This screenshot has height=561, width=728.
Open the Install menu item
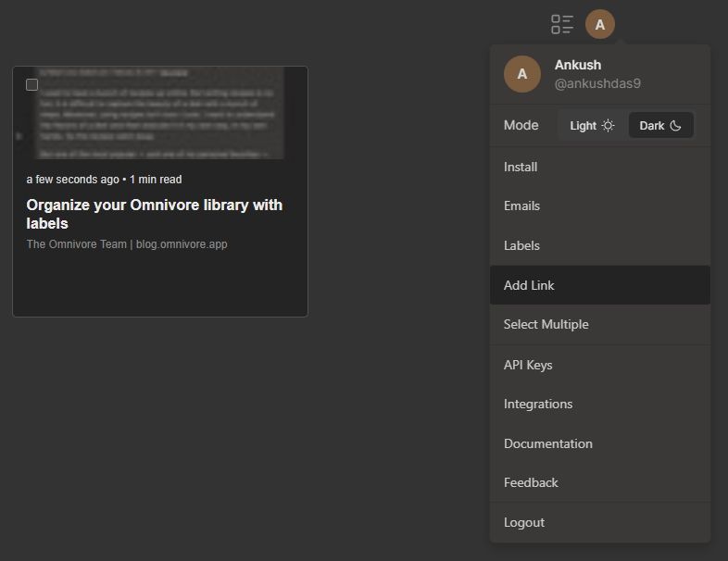[521, 168]
